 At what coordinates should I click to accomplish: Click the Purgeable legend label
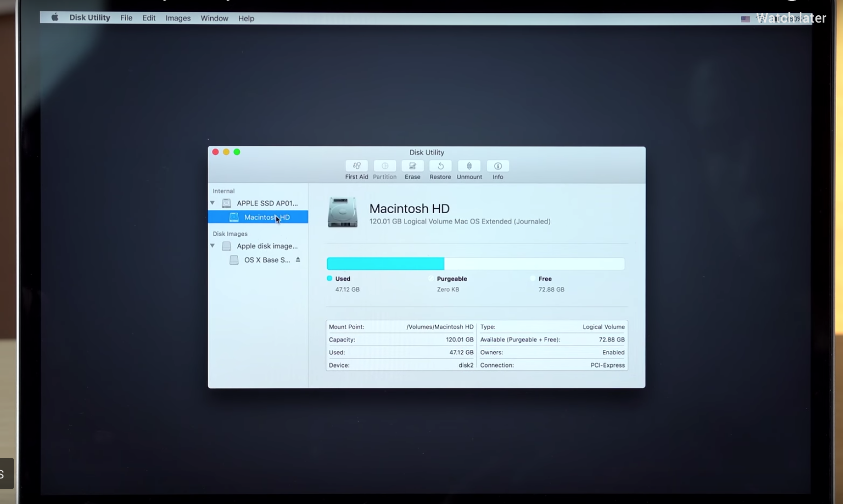click(x=452, y=279)
